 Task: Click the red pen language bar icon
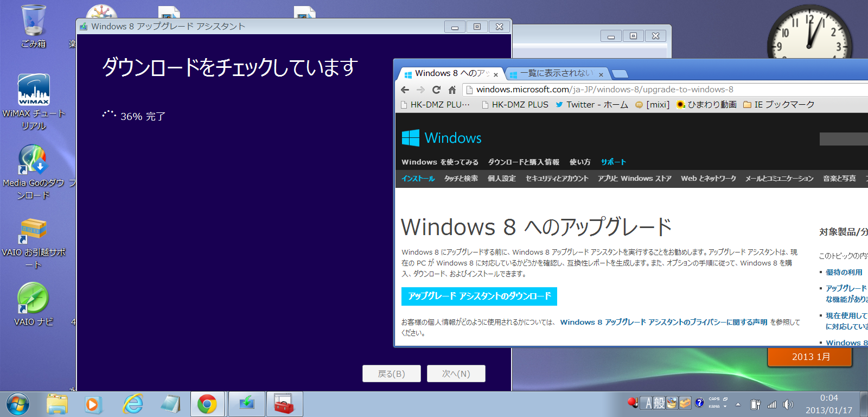click(633, 402)
